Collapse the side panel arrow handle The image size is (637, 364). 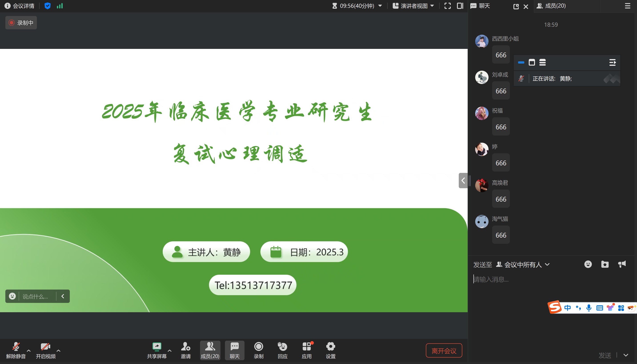coord(463,180)
